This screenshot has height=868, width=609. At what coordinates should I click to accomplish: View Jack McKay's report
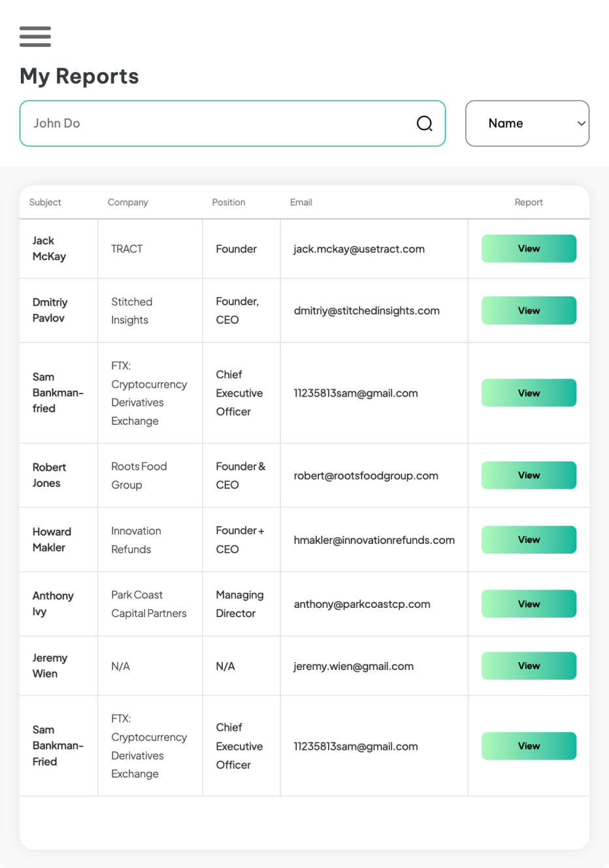(528, 248)
